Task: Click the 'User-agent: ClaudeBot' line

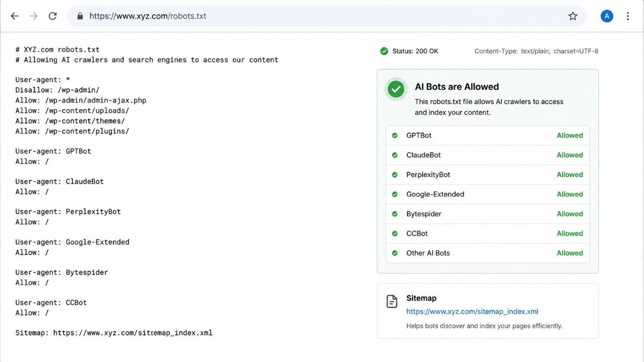Action: click(59, 181)
